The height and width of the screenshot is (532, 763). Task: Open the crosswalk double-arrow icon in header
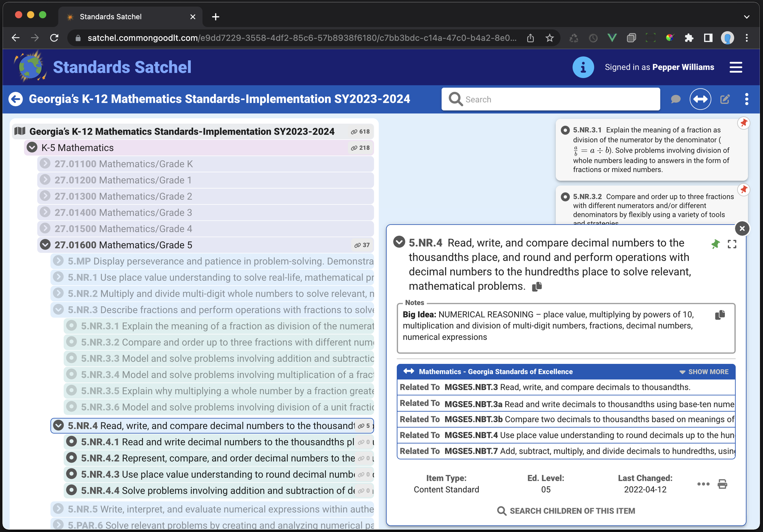[x=700, y=99]
